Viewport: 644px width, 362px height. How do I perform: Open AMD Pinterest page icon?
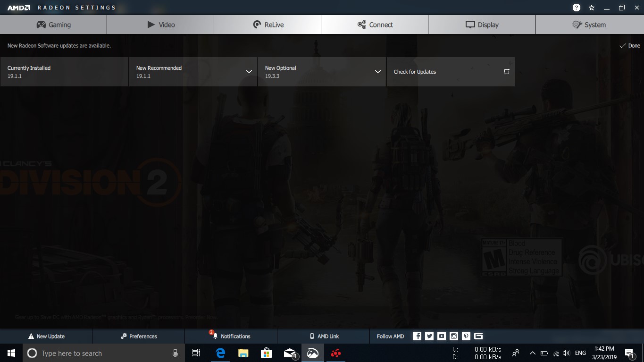(466, 336)
